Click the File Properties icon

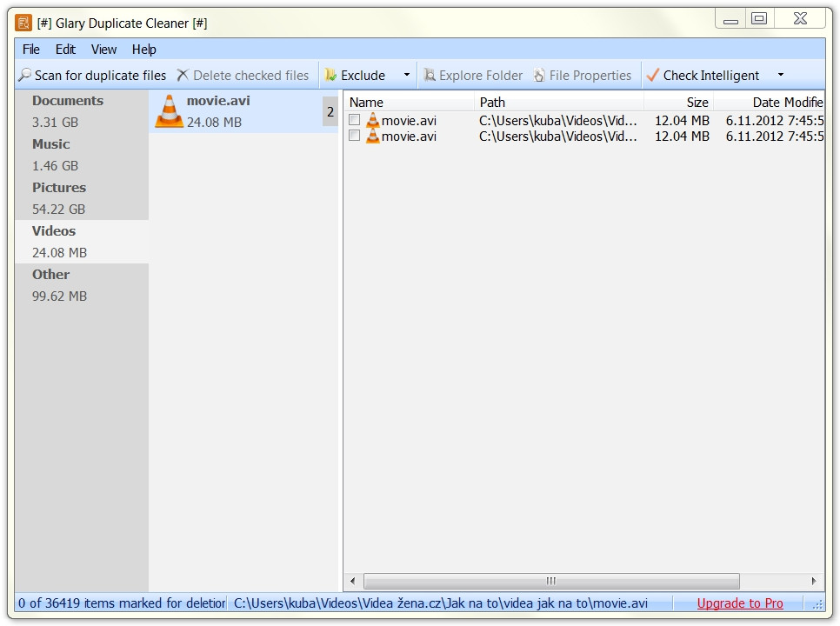539,75
